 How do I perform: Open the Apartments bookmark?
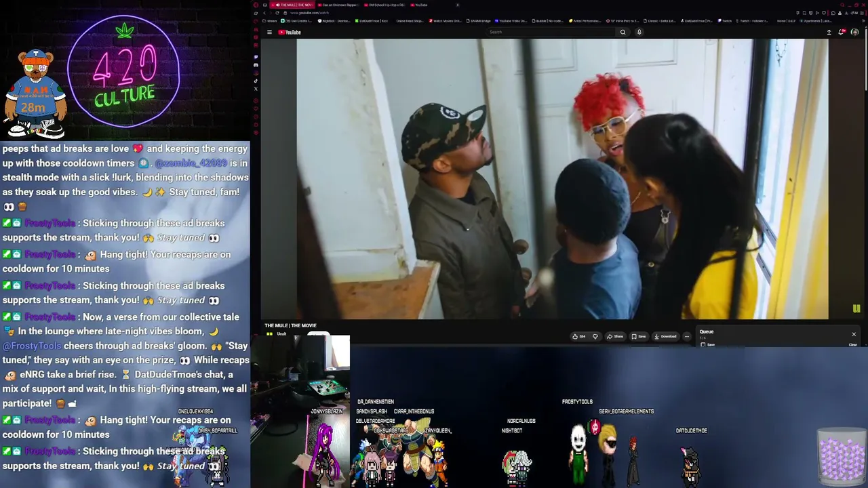pyautogui.click(x=815, y=21)
